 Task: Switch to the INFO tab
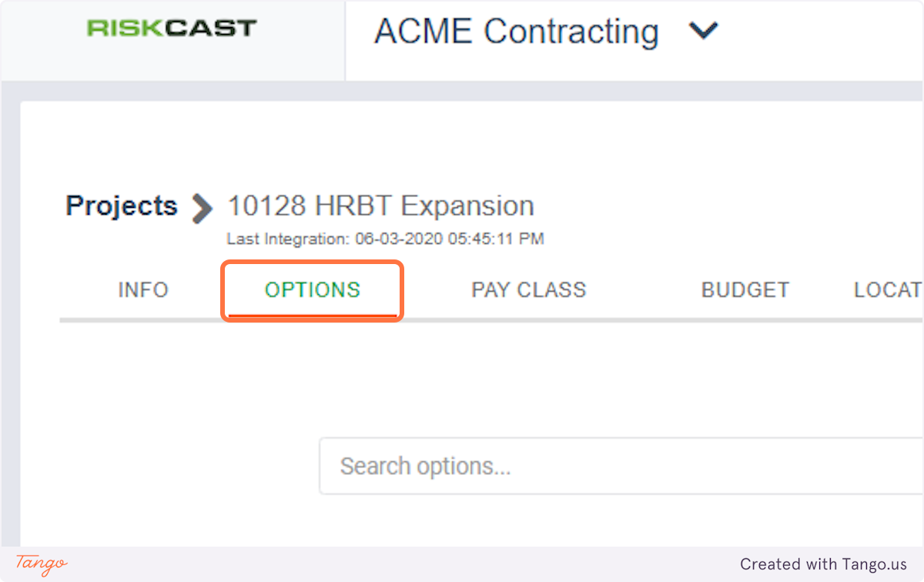143,290
